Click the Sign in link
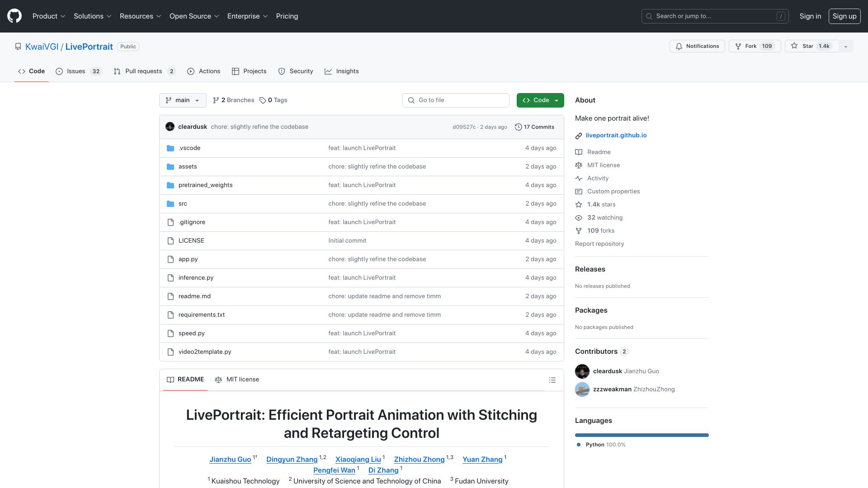 [x=810, y=16]
